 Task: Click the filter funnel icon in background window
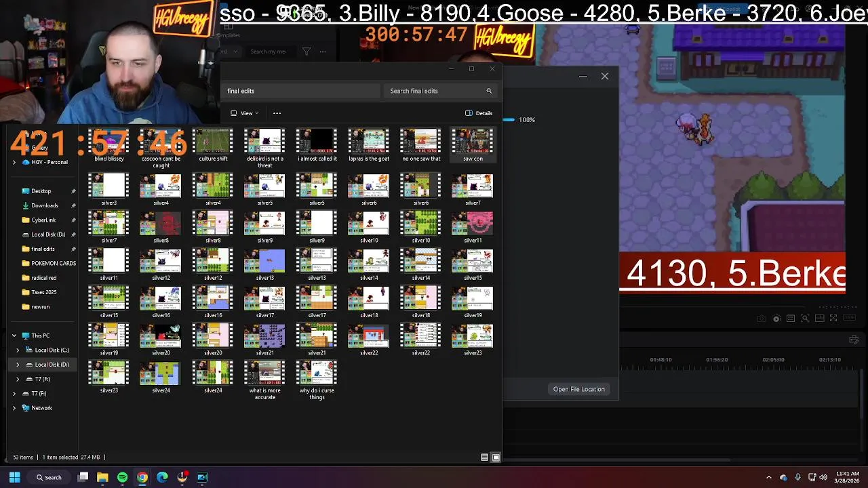(307, 52)
